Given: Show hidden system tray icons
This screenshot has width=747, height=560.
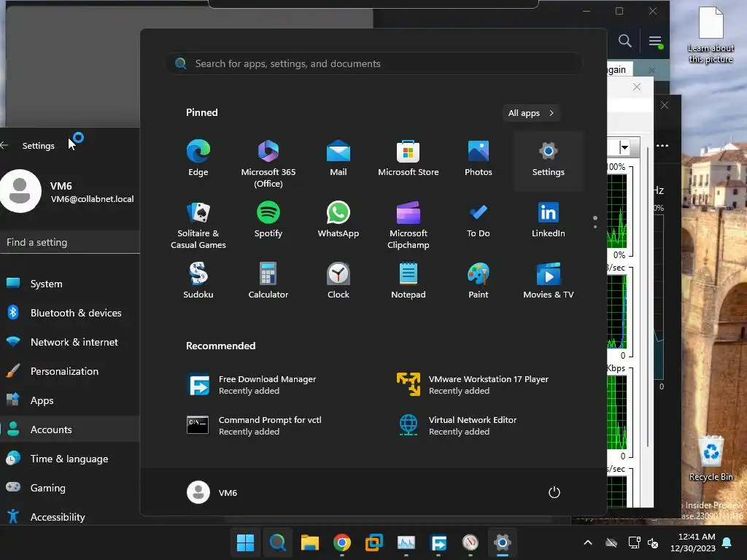Looking at the screenshot, I should pos(588,542).
